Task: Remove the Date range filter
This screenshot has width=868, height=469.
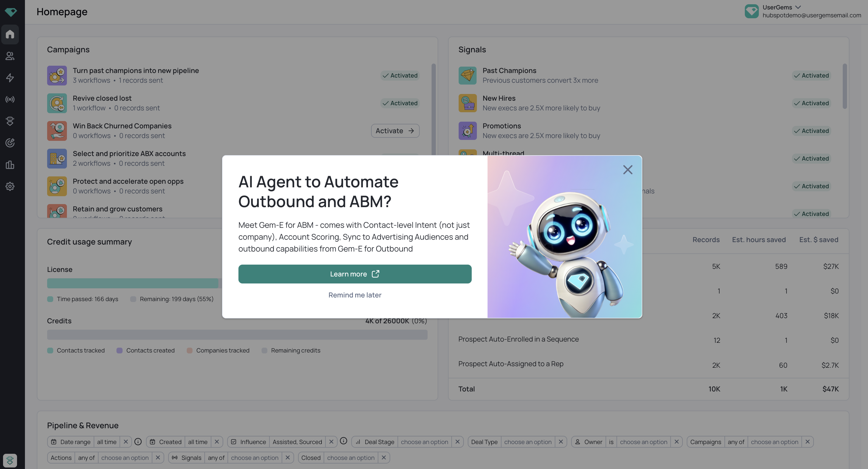Action: (126, 442)
